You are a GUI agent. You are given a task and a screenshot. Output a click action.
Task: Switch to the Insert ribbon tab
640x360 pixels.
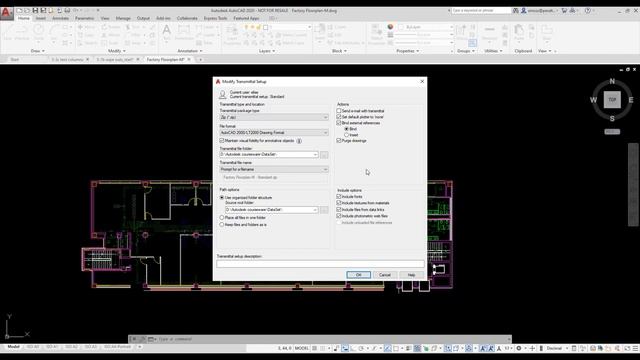click(40, 18)
